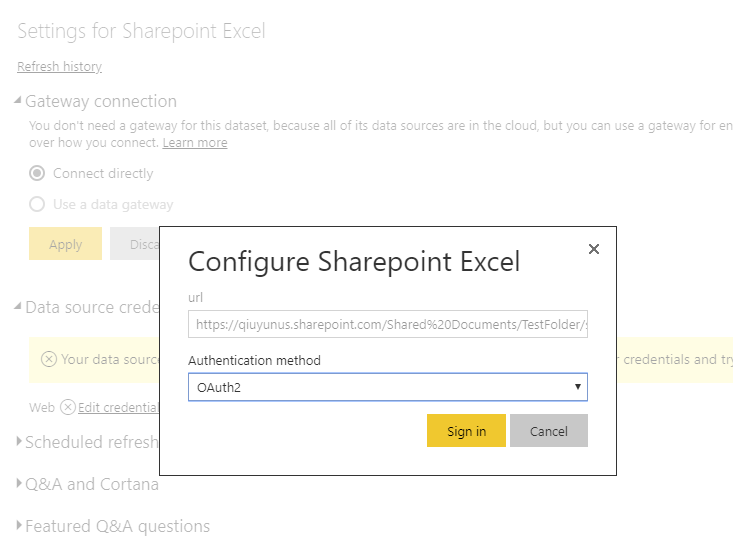Open the Refresh history link

(59, 66)
